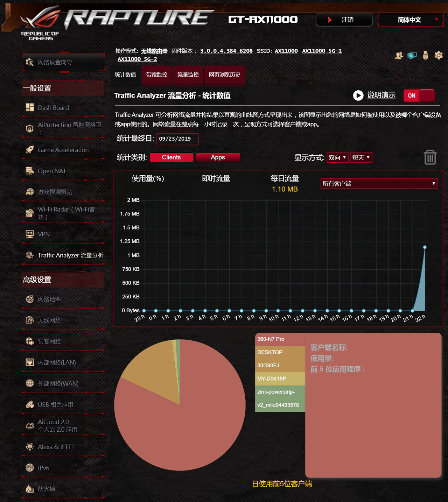Click the Open NAT sidebar icon
This screenshot has height=502, width=448.
pos(30,171)
